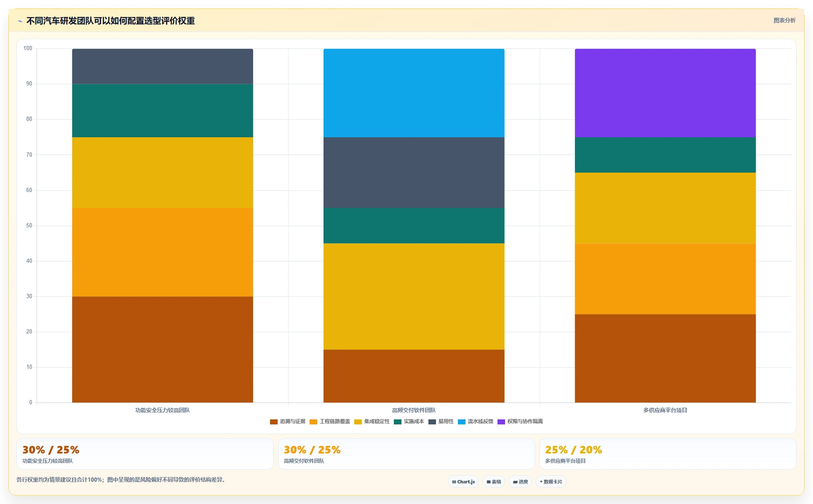Click the teal 实施成本 segment of 多供应商平台项目 bar
Image resolution: width=813 pixels, height=504 pixels.
665,155
